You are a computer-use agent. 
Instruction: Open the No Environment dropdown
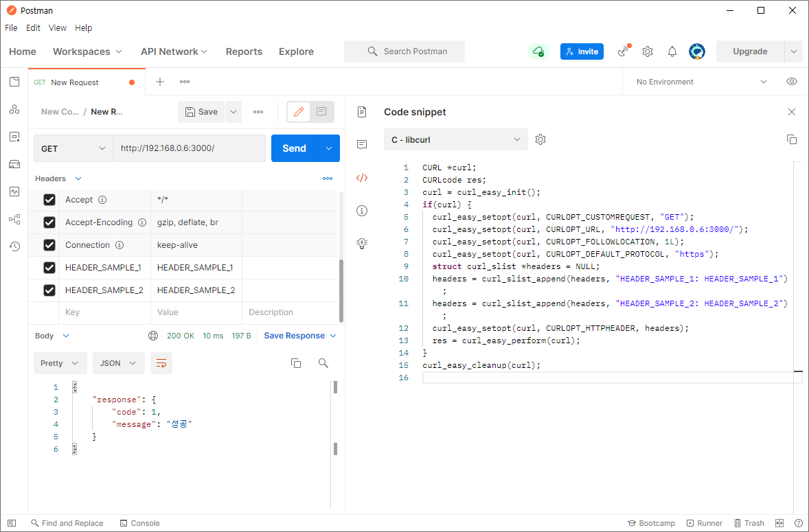point(702,82)
